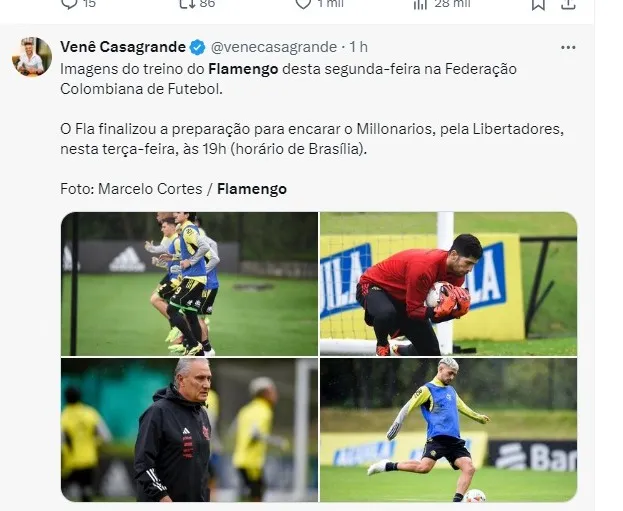Open photo of player kicking the ball
This screenshot has height=511, width=623.
click(449, 430)
